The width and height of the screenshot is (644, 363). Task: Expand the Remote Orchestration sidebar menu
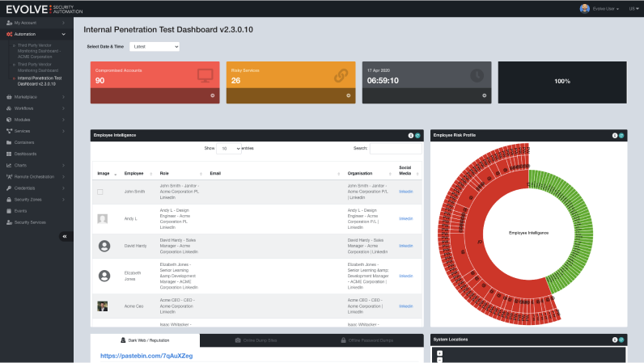coord(36,176)
